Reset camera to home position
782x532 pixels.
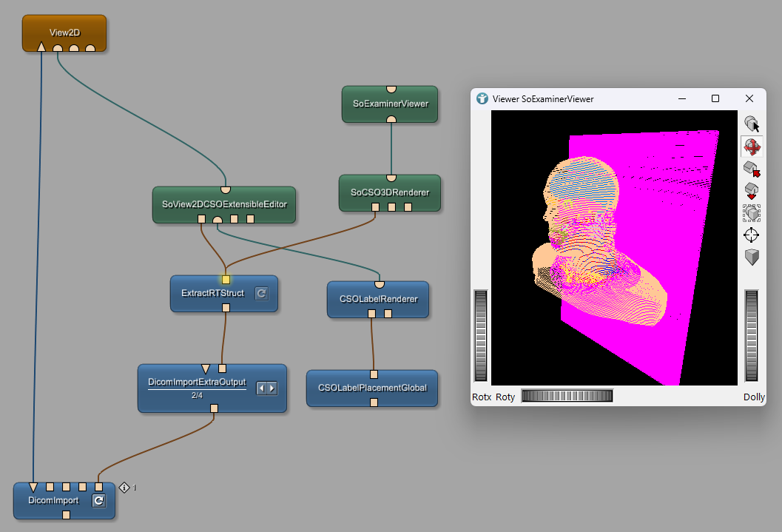[x=751, y=169]
